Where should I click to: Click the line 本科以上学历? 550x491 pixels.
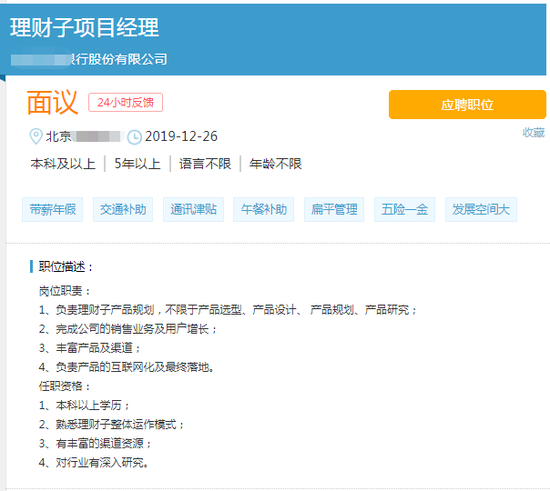(x=84, y=405)
